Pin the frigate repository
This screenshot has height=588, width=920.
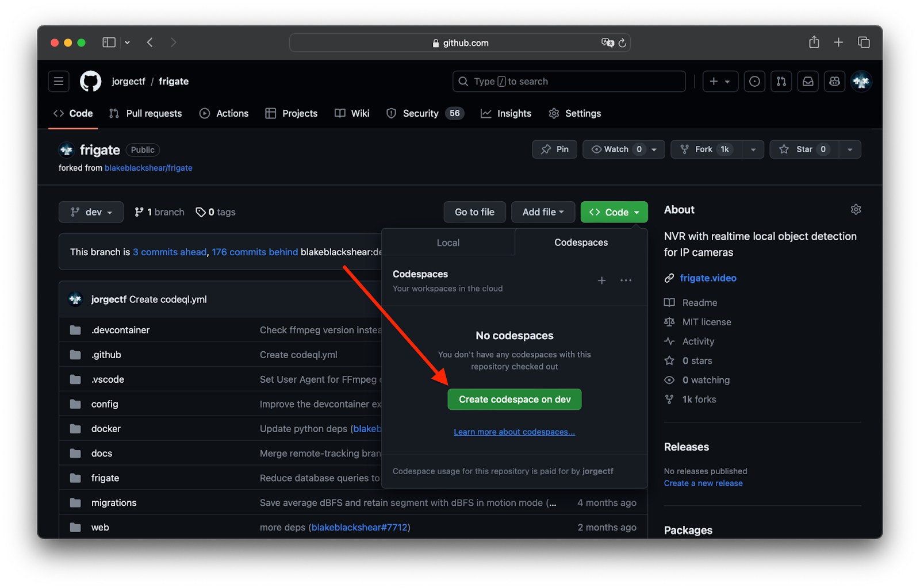[x=554, y=149]
